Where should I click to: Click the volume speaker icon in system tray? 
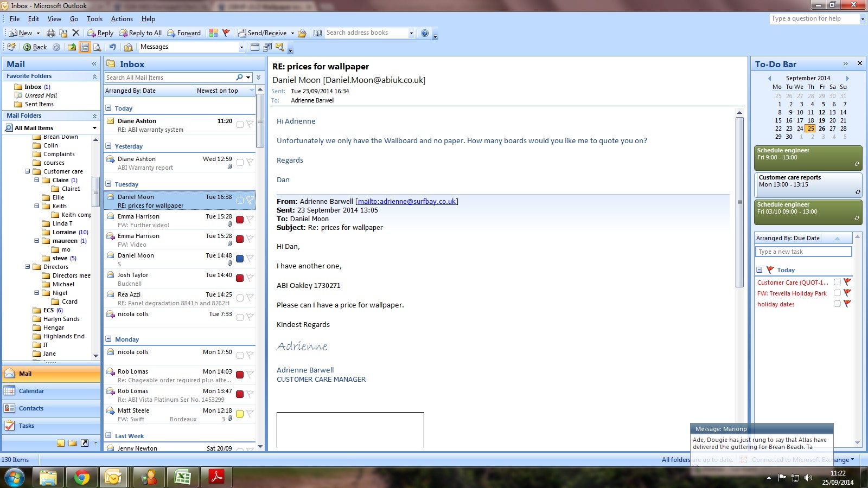coord(808,478)
